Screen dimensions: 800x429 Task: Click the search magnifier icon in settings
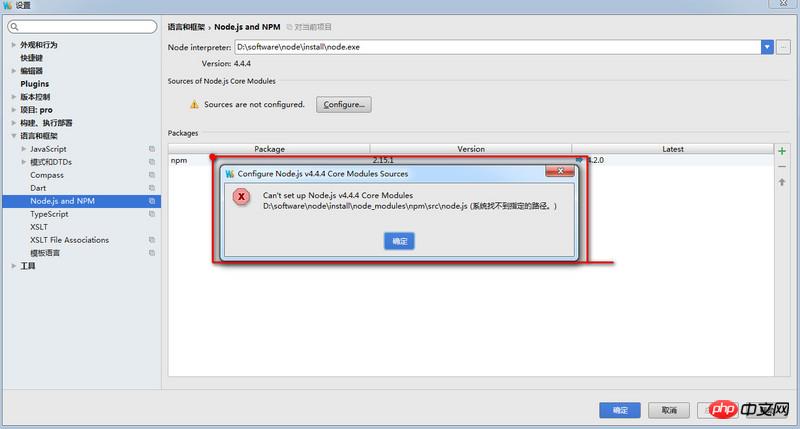[14, 27]
